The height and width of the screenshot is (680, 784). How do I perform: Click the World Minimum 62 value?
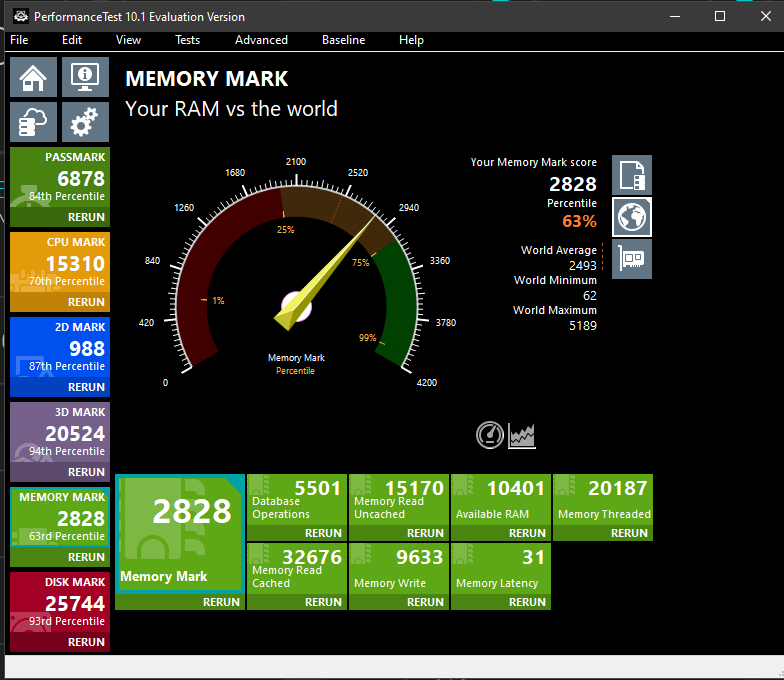click(x=590, y=296)
